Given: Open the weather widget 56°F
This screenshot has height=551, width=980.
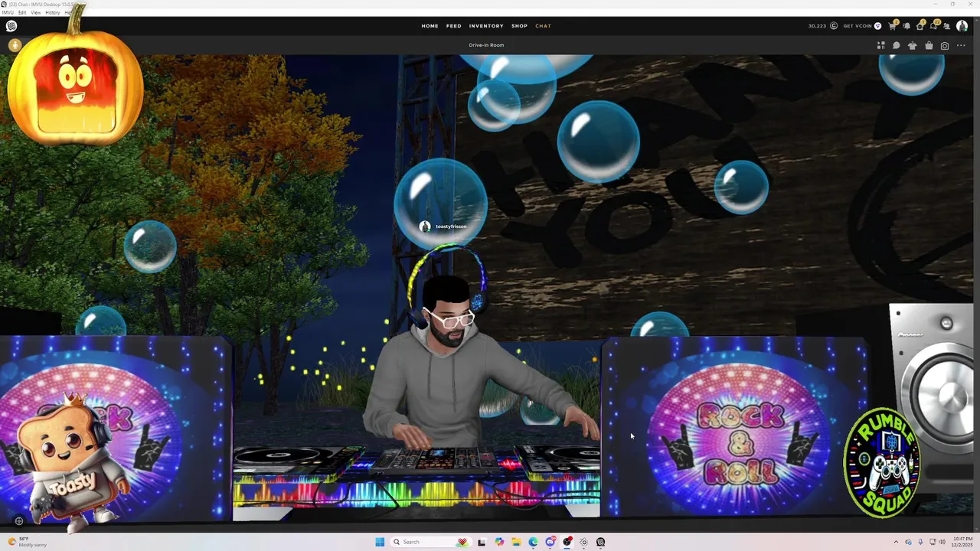Looking at the screenshot, I should coord(28,542).
